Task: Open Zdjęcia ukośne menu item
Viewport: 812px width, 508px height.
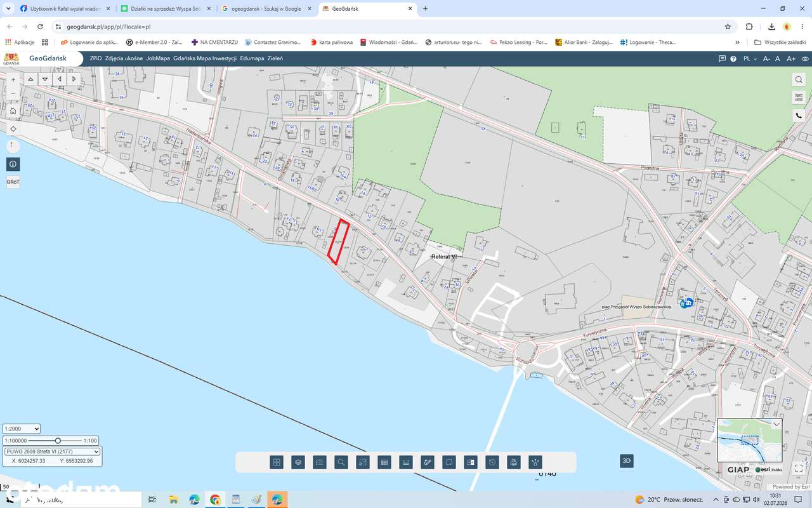Action: (x=124, y=58)
